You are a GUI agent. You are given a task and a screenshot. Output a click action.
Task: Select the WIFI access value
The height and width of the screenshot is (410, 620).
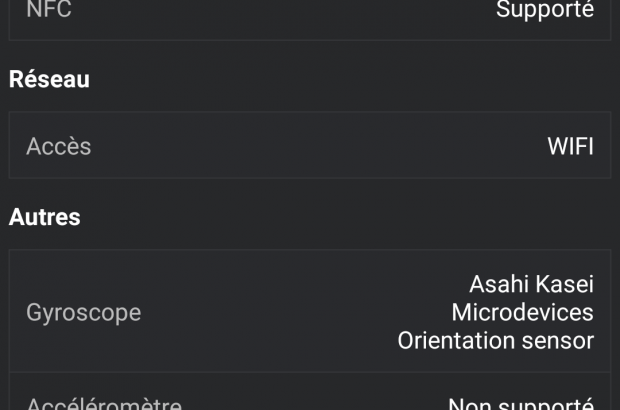(x=570, y=146)
